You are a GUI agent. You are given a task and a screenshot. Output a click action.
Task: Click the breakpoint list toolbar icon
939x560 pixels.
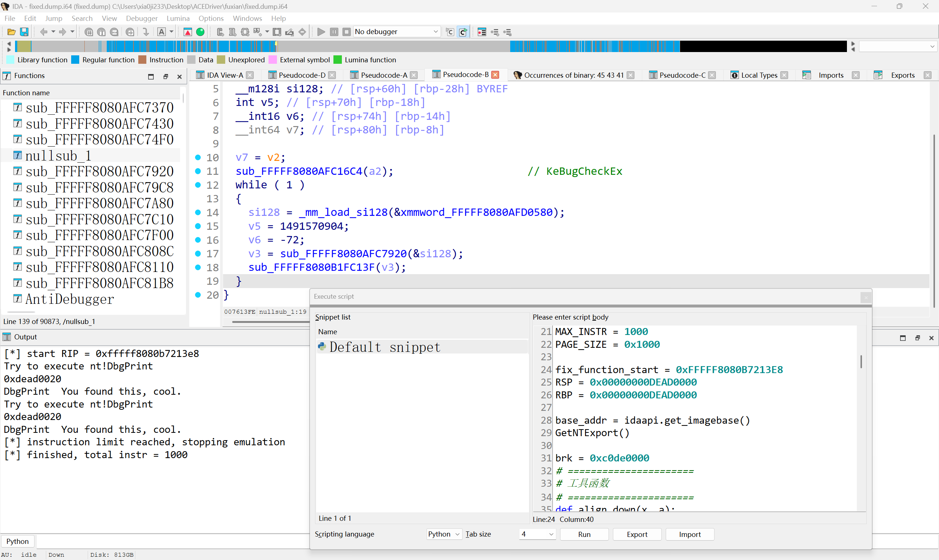482,32
